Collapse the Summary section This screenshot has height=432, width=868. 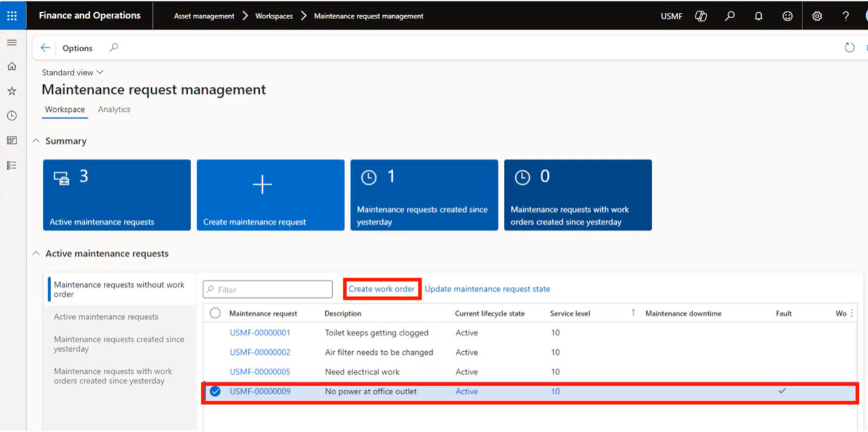36,141
